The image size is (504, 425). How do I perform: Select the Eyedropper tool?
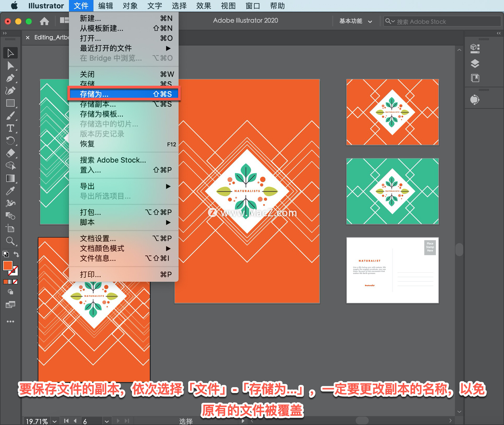coord(10,191)
